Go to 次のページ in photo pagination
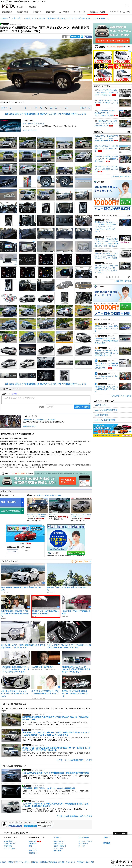132x868 pixels. pos(85,108)
